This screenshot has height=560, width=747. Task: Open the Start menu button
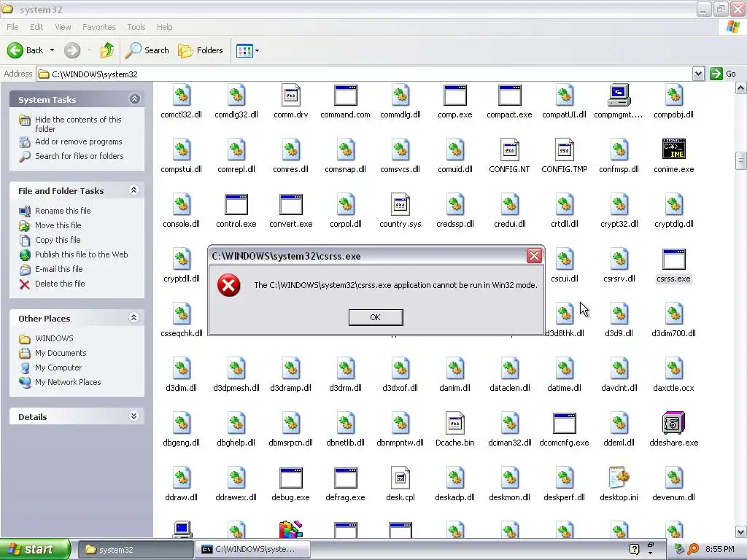[34, 549]
